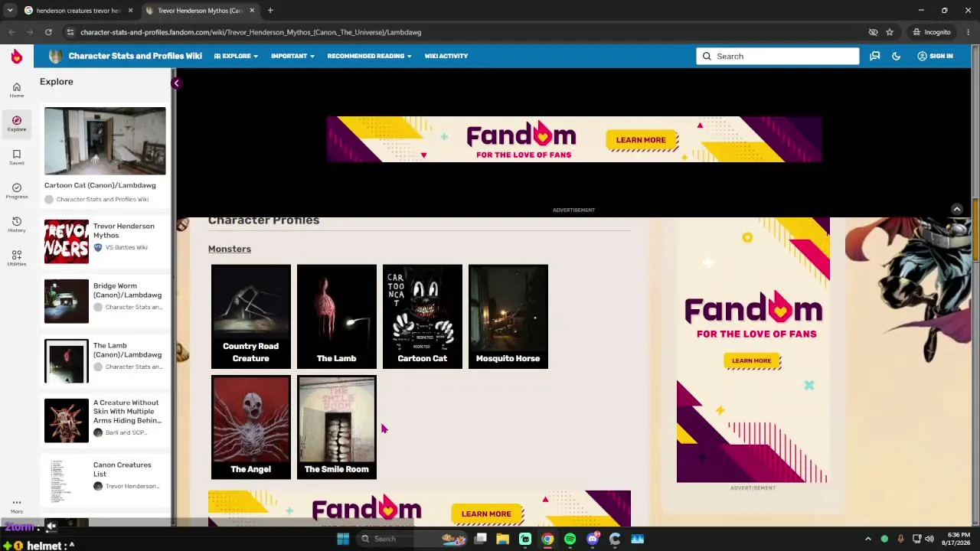
Task: Open the third-party cookies blocked eye icon
Action: pyautogui.click(x=873, y=32)
